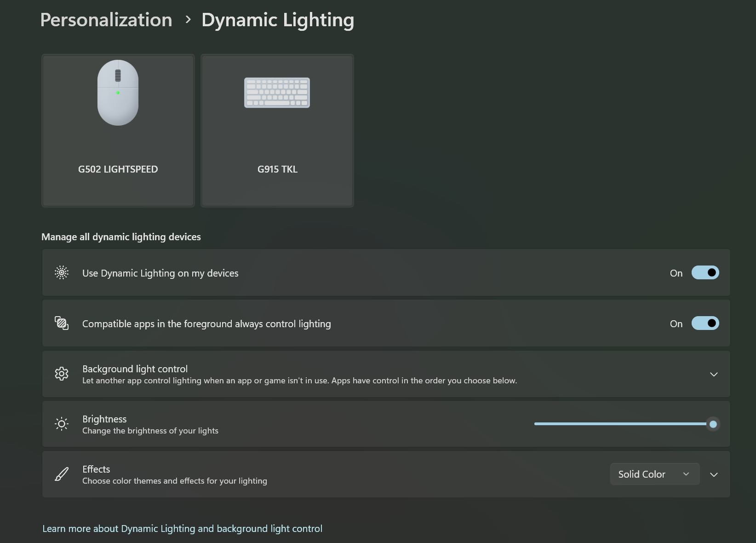Select the G915 TKL keyboard icon
The image size is (756, 543).
point(277,93)
